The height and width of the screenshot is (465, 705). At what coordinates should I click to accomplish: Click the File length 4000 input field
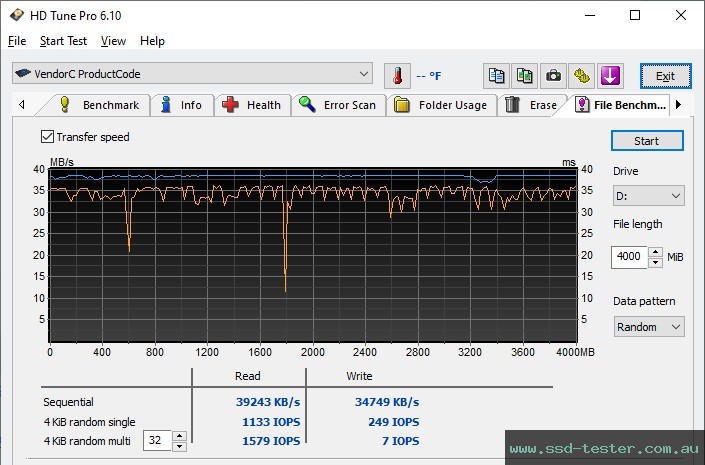coord(629,257)
